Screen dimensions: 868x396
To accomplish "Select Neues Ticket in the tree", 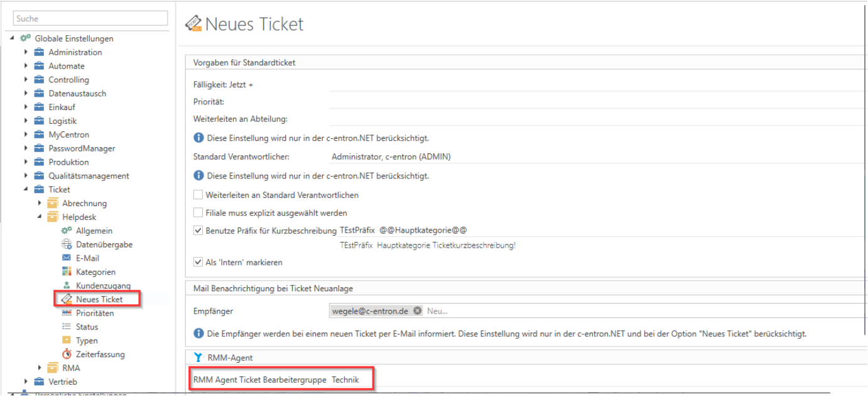I will (x=99, y=299).
